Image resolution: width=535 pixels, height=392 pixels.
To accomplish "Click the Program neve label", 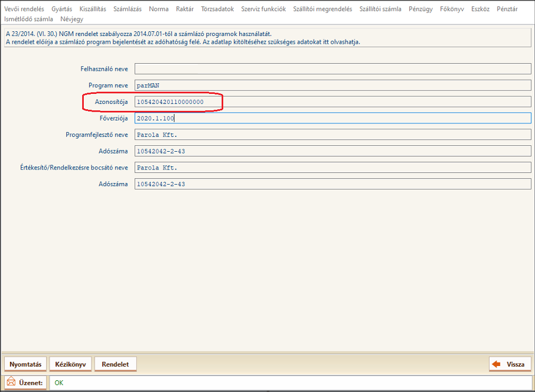I will [108, 85].
